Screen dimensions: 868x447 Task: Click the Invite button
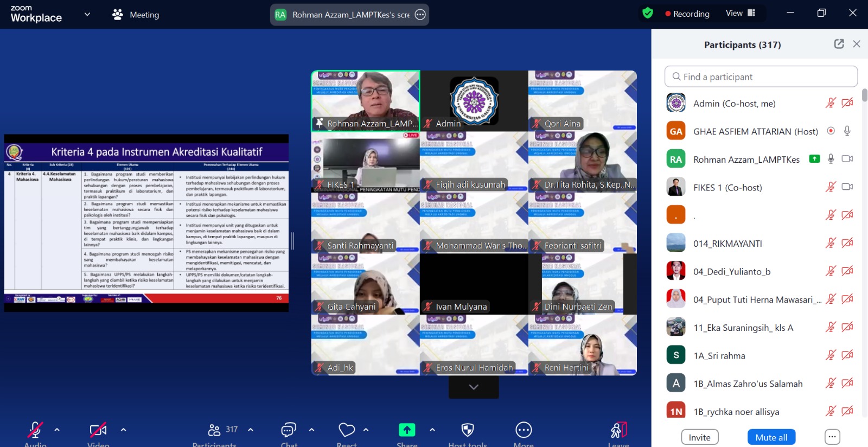click(699, 437)
